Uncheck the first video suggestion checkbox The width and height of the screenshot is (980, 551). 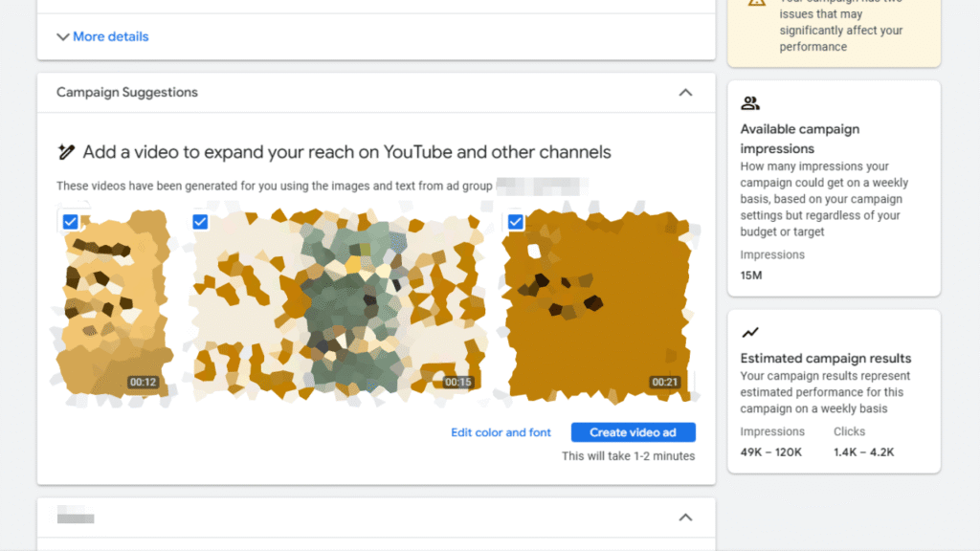(70, 221)
